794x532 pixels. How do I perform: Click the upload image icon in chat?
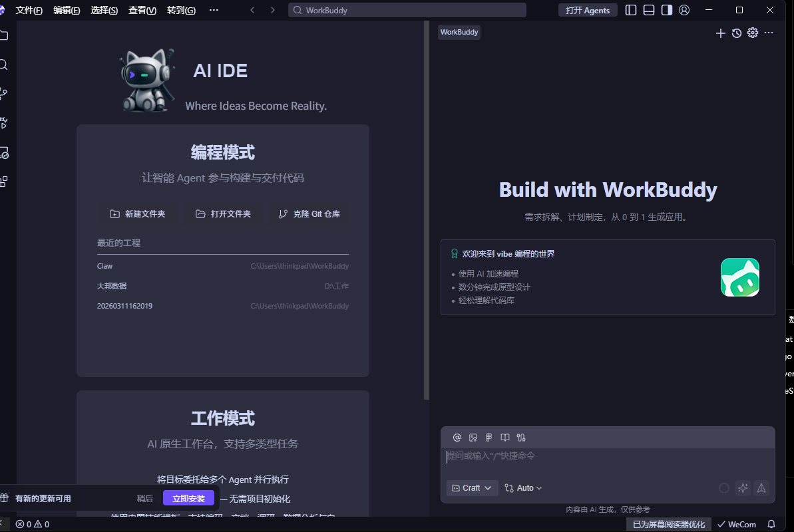pos(473,438)
